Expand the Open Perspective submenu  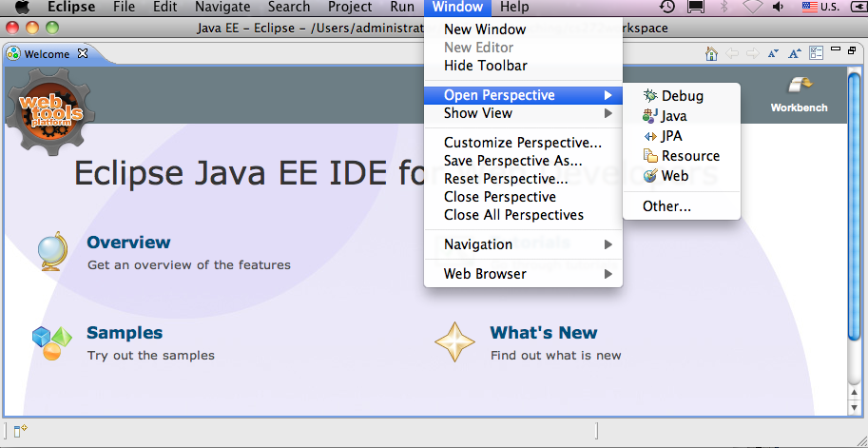click(523, 95)
